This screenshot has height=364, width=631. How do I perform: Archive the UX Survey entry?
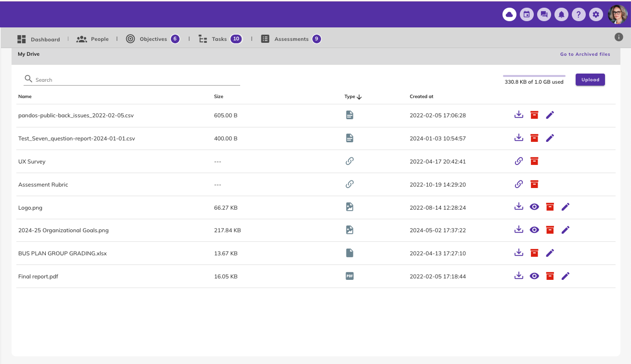pyautogui.click(x=534, y=161)
